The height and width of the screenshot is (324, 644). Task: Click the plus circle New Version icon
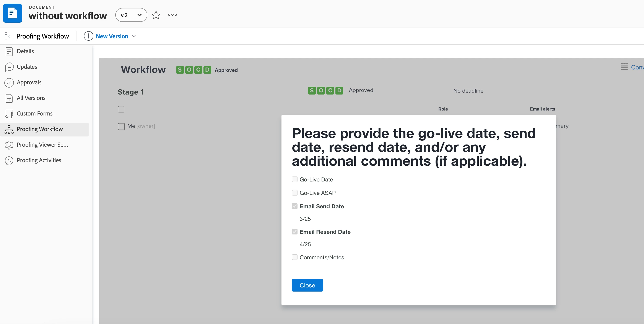pyautogui.click(x=88, y=36)
